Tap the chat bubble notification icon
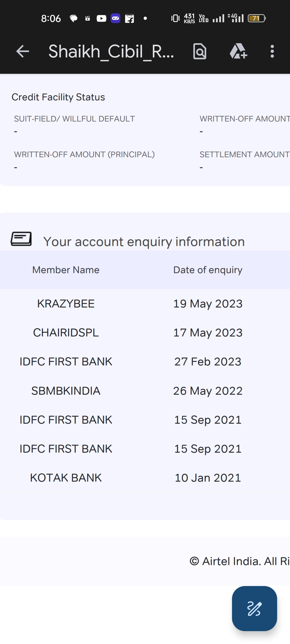Screen dimensions: 290x644 click(x=74, y=18)
